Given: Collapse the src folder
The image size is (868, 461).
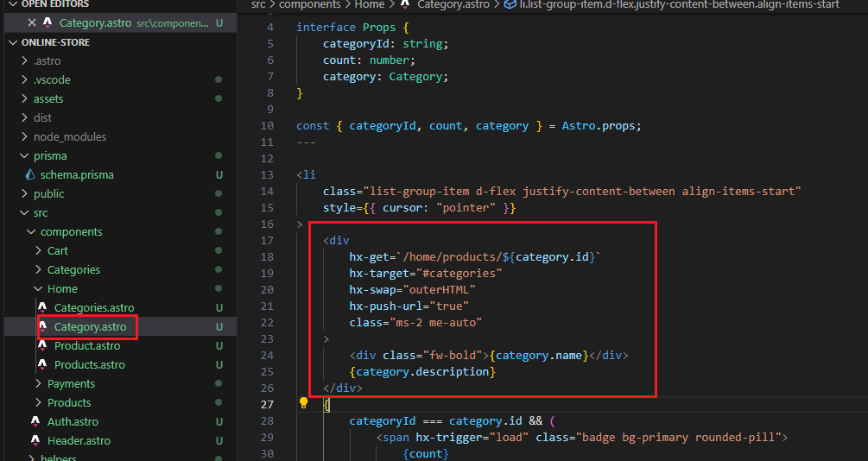Looking at the screenshot, I should tap(24, 212).
